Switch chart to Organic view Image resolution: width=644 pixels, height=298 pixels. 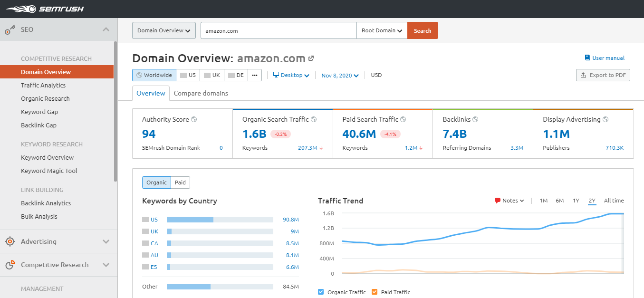pyautogui.click(x=156, y=183)
